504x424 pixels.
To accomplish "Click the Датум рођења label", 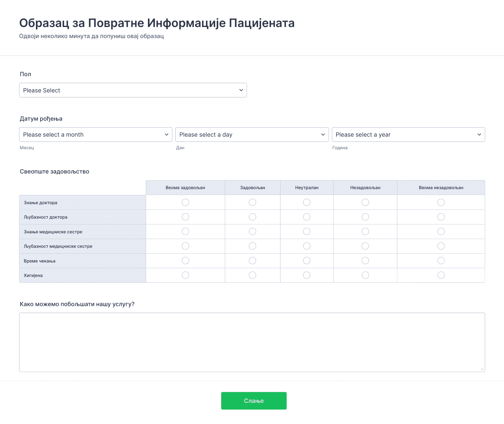I will 41,119.
